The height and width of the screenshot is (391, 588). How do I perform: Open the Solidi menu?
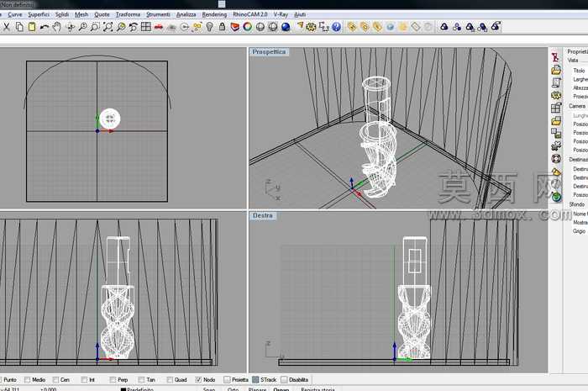point(62,14)
